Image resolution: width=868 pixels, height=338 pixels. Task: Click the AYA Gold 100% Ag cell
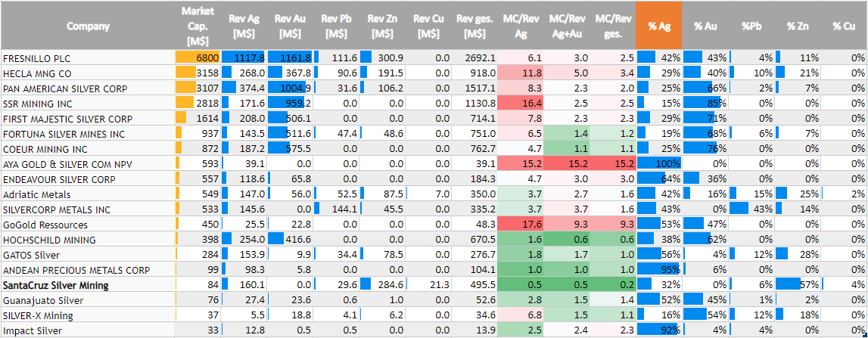click(x=659, y=164)
